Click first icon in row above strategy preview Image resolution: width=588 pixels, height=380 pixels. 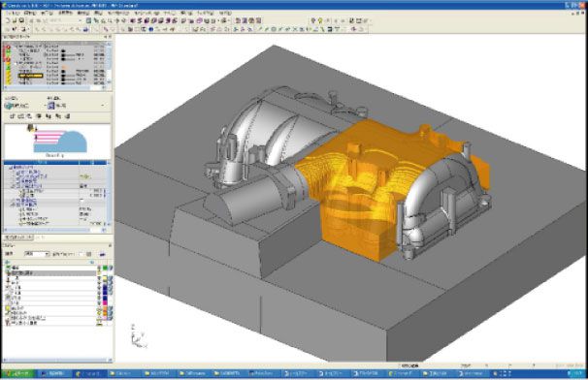(x=13, y=116)
